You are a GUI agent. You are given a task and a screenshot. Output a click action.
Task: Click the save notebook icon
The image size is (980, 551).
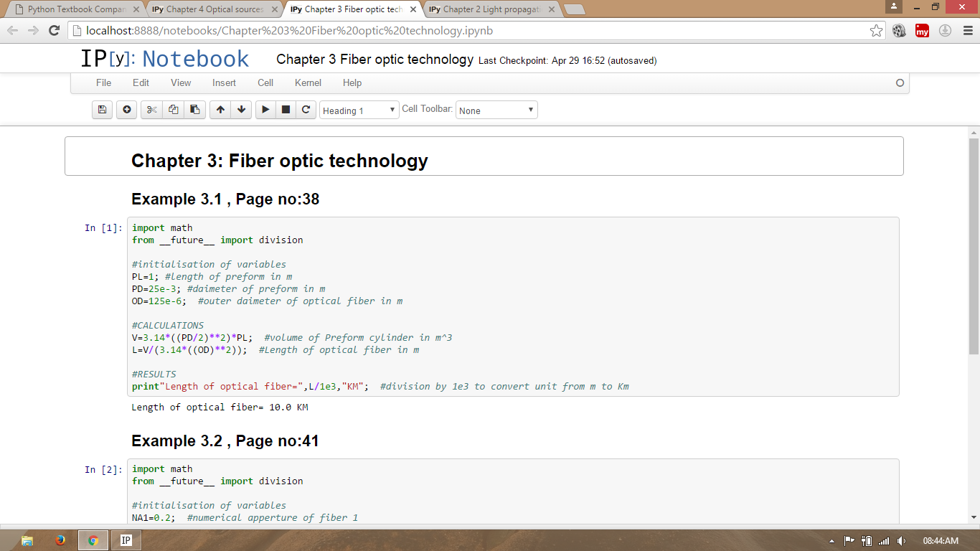[102, 110]
